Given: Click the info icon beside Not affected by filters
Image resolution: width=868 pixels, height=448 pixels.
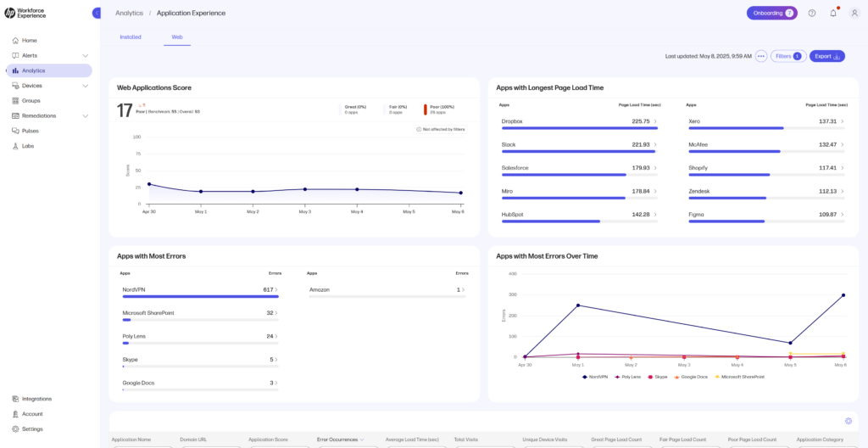Looking at the screenshot, I should click(419, 129).
